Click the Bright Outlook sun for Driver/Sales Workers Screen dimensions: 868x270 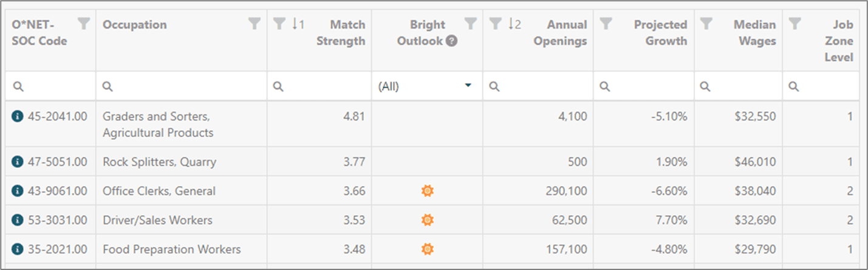[428, 220]
